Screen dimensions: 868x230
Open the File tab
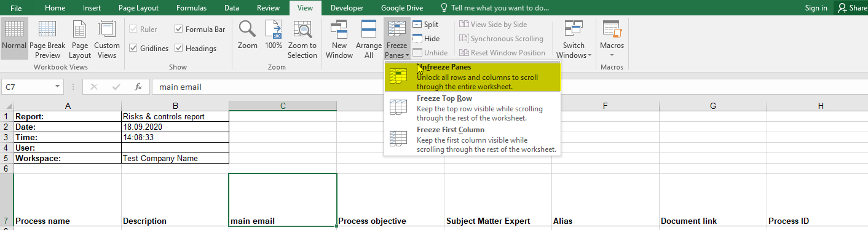point(16,8)
